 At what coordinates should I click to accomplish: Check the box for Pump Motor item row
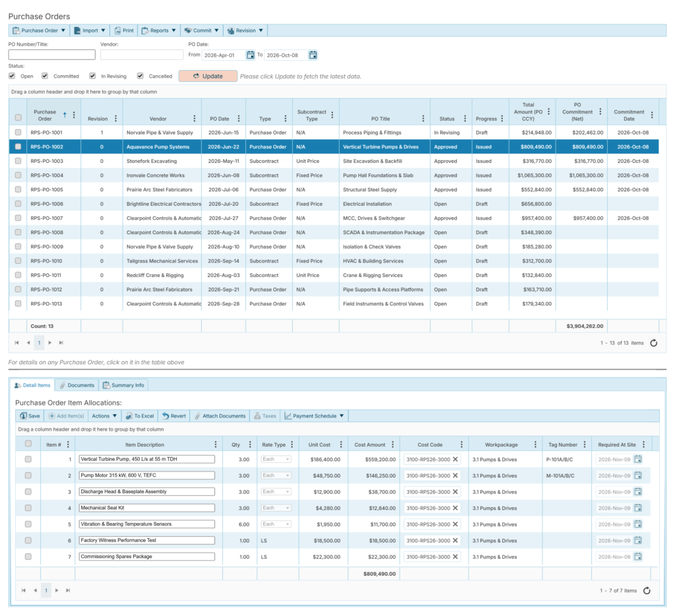click(x=28, y=476)
